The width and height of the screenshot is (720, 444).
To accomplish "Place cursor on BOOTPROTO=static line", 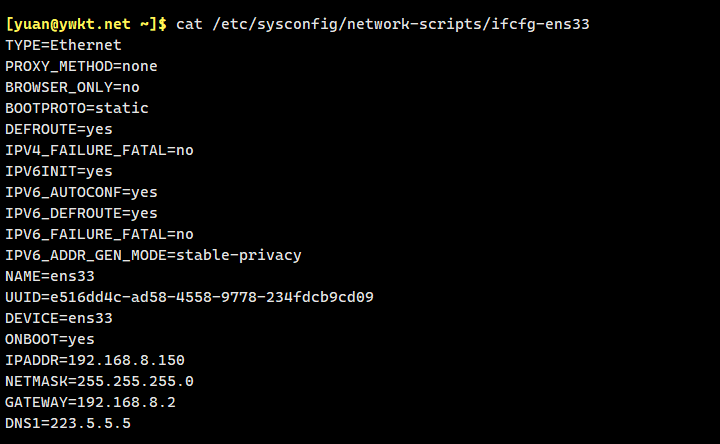I will click(76, 108).
